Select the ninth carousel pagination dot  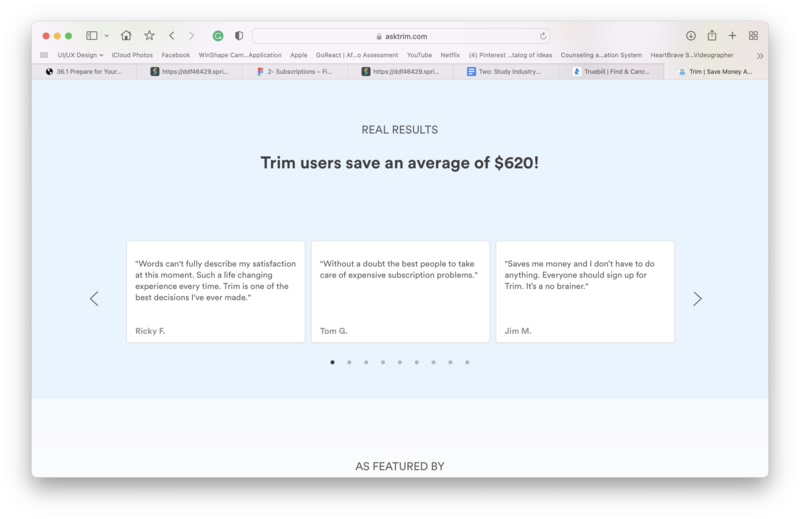[x=467, y=362]
